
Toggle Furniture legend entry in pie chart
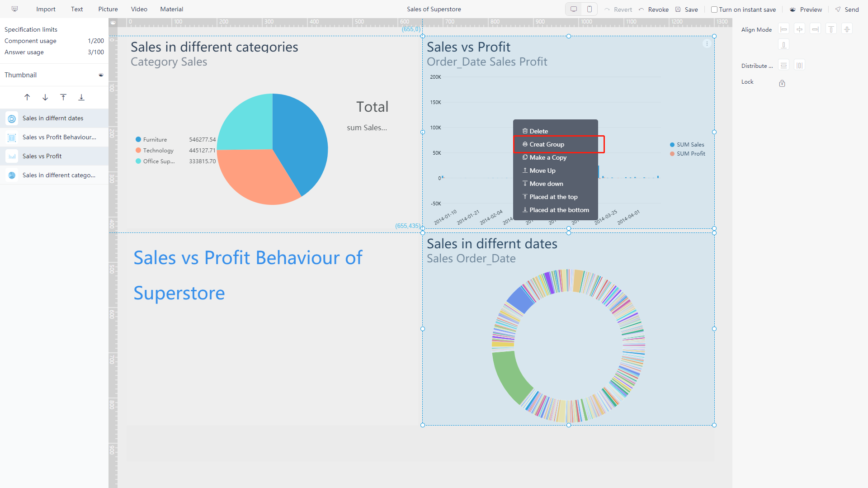coord(151,140)
